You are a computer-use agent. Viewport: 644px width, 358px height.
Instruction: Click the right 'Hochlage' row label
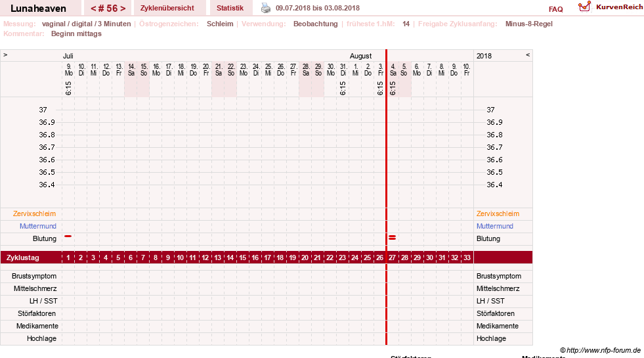[491, 338]
